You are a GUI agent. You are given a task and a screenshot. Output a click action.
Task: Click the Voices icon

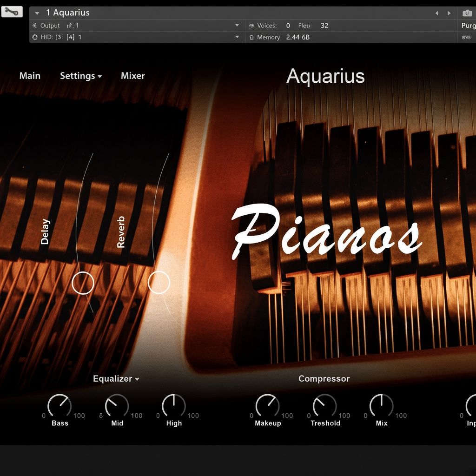pos(251,26)
